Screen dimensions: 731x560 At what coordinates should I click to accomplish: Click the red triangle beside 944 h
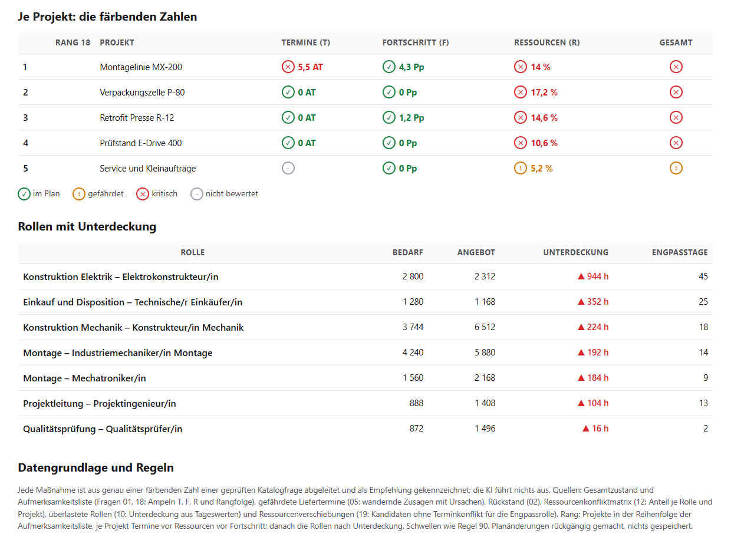[x=581, y=276]
